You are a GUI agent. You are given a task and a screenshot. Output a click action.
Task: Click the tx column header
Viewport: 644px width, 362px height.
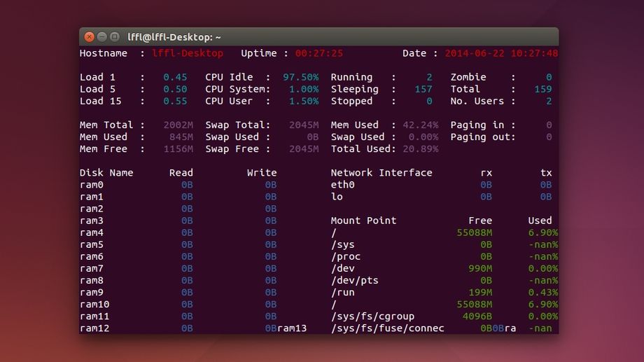click(x=546, y=173)
